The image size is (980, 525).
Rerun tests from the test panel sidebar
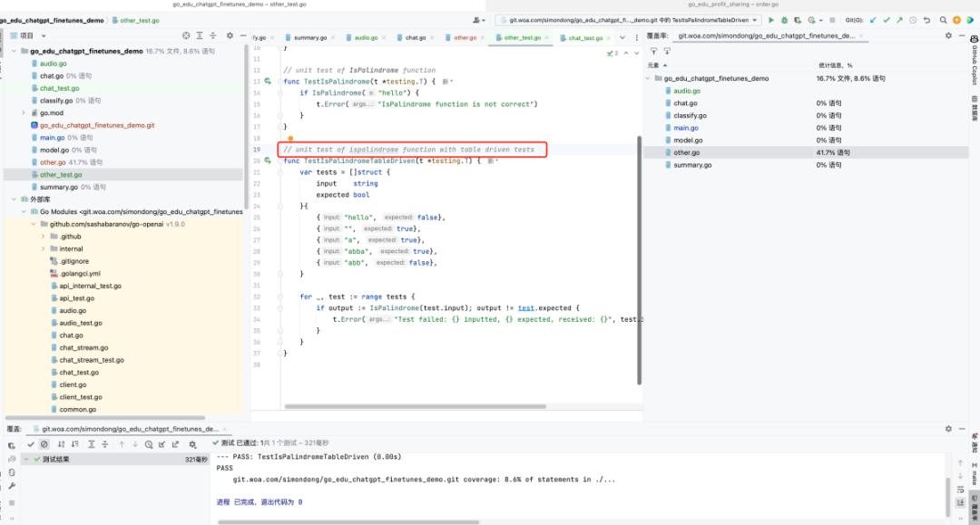11,445
